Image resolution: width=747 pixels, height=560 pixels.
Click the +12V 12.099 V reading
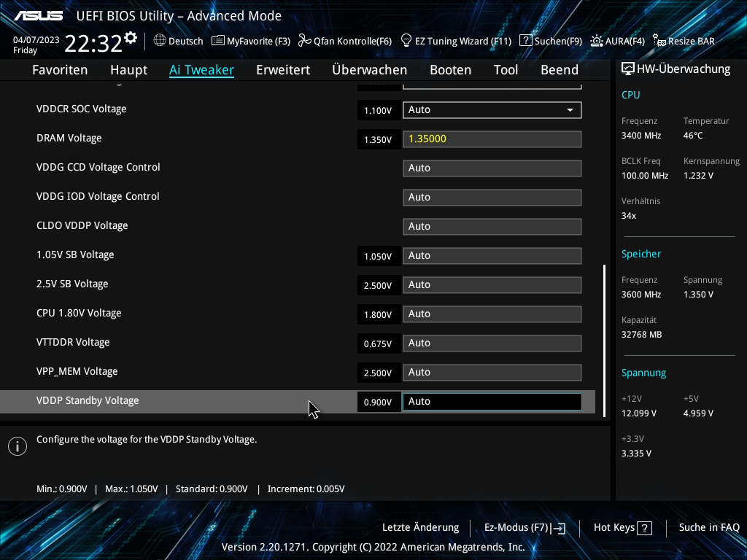(x=639, y=413)
